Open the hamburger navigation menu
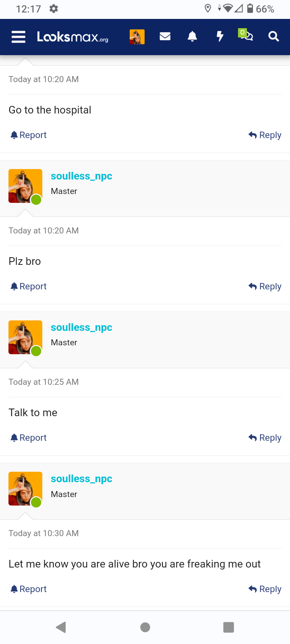 pos(19,37)
